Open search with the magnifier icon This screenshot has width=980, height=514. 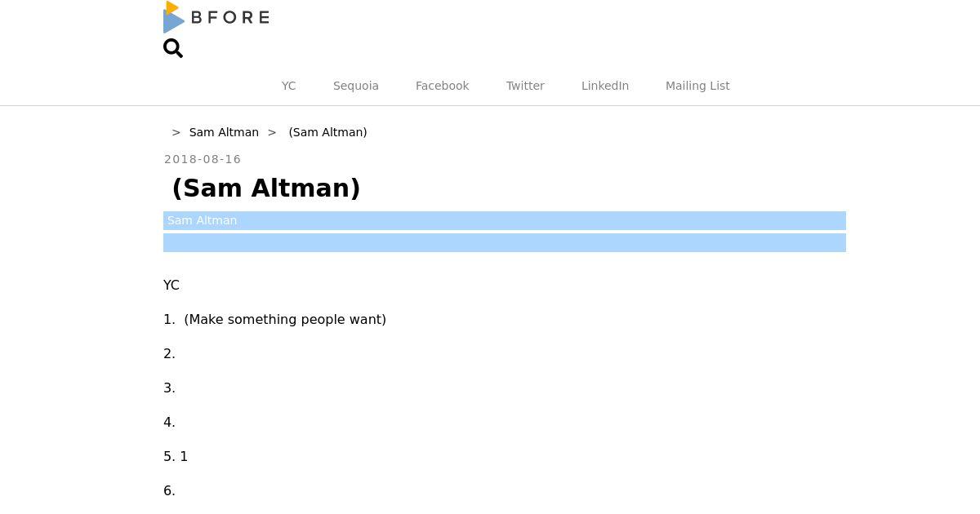click(173, 49)
